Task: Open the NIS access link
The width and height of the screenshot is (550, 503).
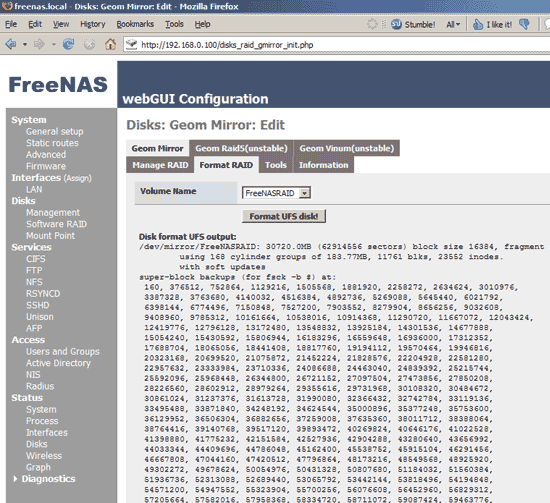Action: click(33, 375)
